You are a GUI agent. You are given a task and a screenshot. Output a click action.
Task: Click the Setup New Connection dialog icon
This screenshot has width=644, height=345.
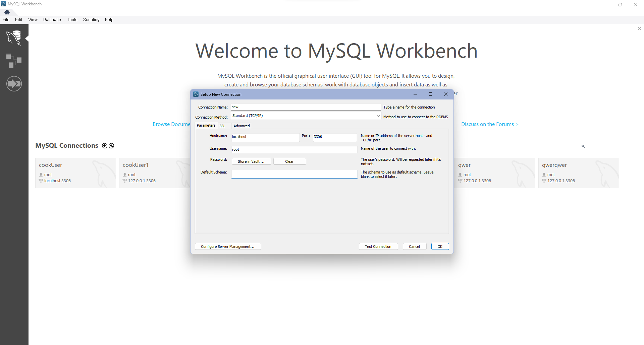pyautogui.click(x=196, y=94)
